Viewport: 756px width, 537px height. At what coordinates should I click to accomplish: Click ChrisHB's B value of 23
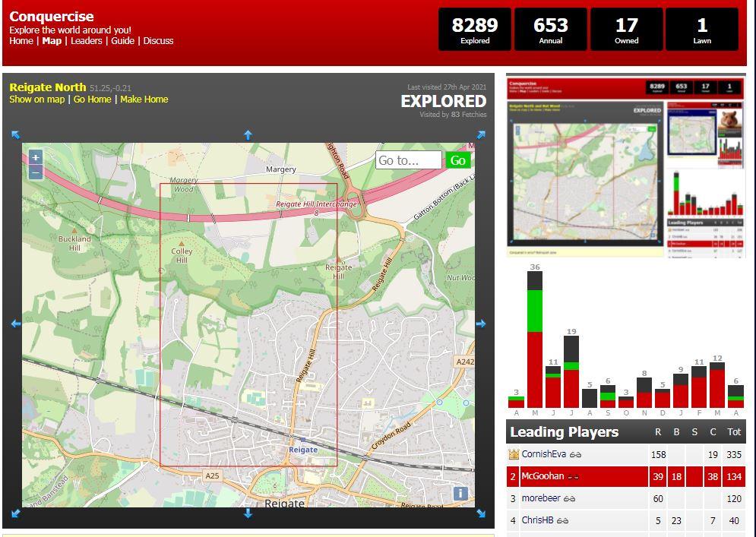[x=676, y=521]
